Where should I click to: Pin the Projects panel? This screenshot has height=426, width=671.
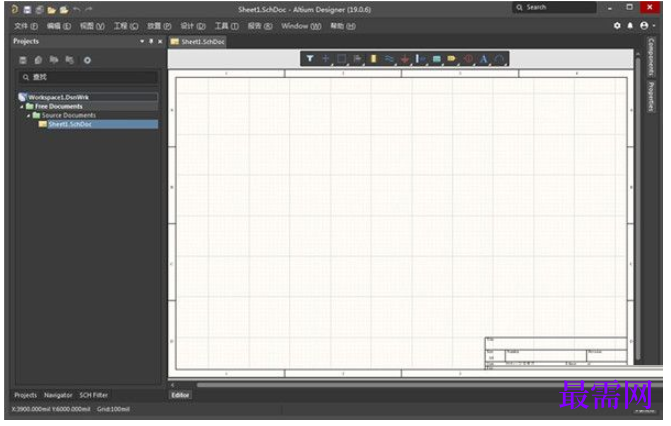pyautogui.click(x=151, y=42)
